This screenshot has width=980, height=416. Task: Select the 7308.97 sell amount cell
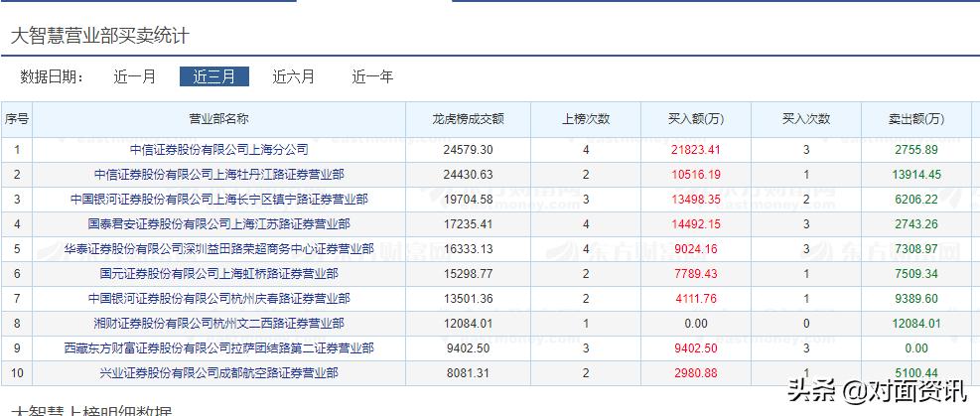point(916,249)
